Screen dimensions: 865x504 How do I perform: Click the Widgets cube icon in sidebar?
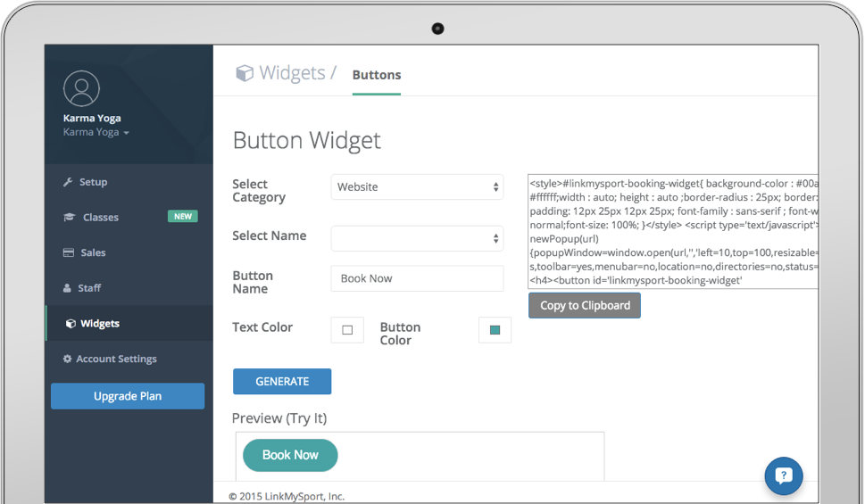[x=71, y=324]
